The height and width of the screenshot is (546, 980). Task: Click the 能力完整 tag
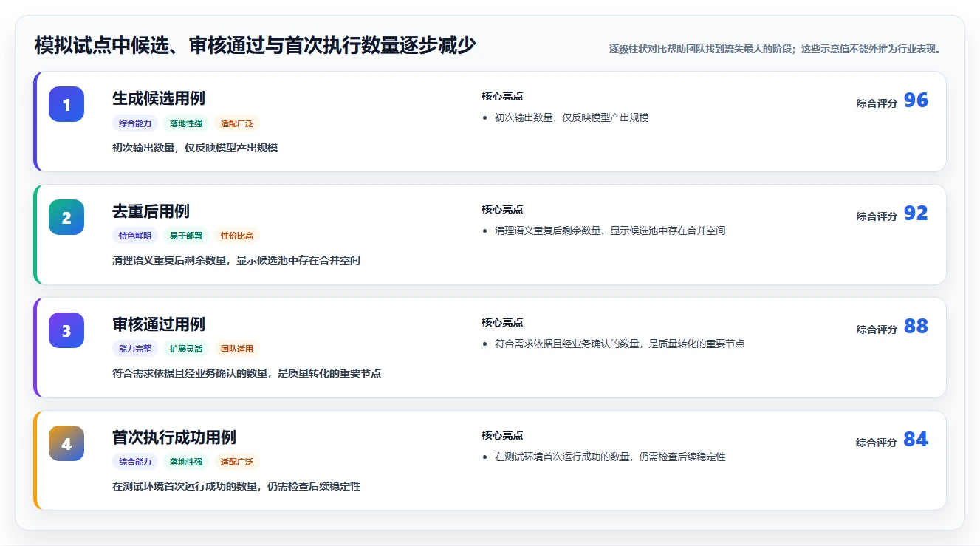click(x=135, y=349)
